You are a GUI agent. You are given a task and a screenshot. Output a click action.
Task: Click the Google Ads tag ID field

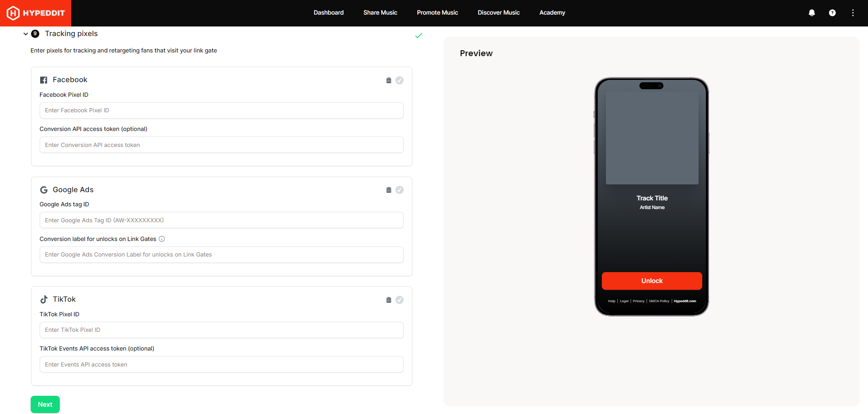coord(221,220)
